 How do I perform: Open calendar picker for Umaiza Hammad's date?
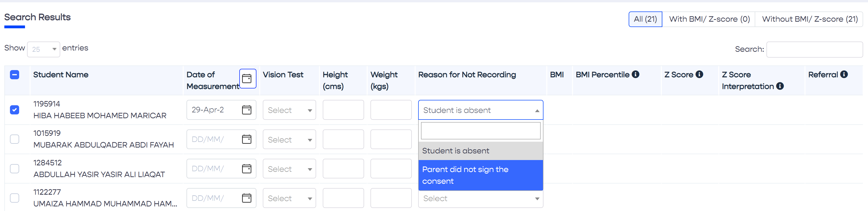[247, 198]
